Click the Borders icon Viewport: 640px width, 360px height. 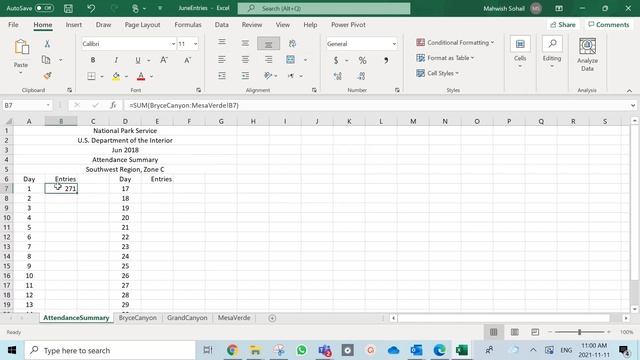91,76
